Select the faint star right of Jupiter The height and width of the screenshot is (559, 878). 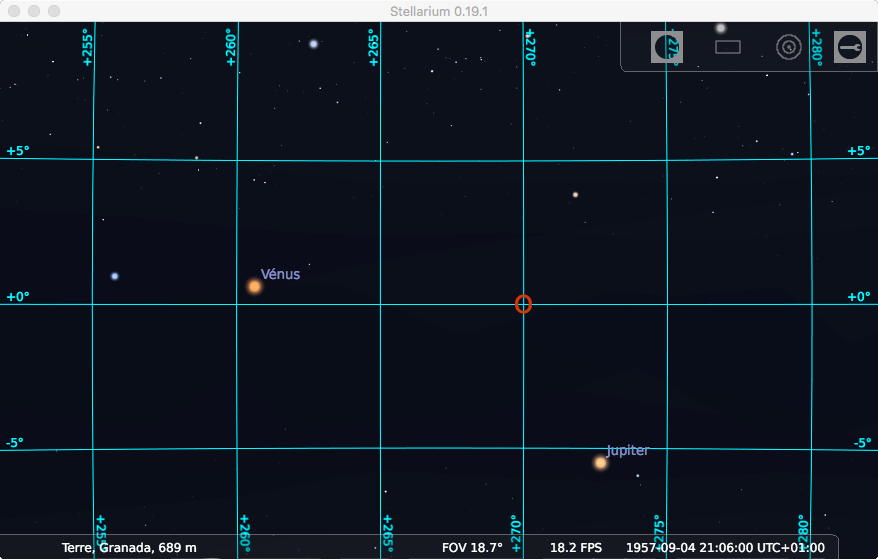(637, 476)
